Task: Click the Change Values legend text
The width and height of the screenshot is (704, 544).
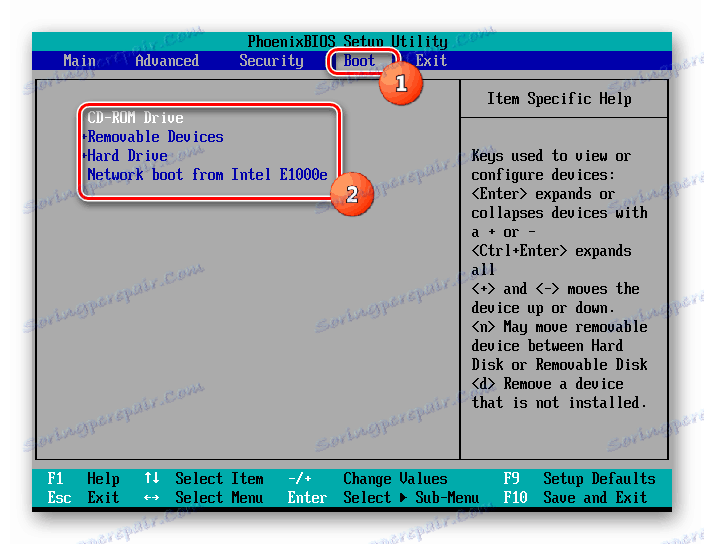Action: point(395,478)
